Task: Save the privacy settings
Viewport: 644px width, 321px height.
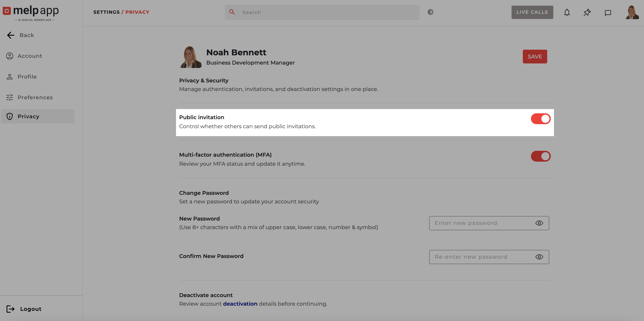Action: (535, 56)
